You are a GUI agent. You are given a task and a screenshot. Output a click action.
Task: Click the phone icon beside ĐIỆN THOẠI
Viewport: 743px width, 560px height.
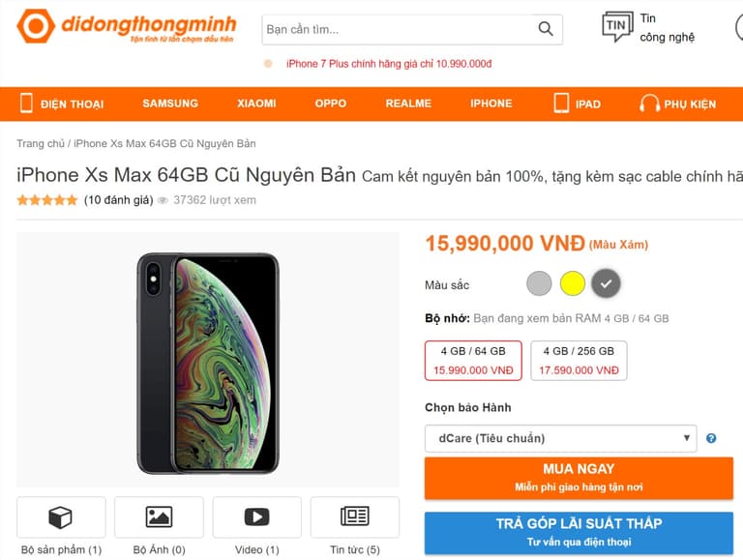click(x=26, y=103)
